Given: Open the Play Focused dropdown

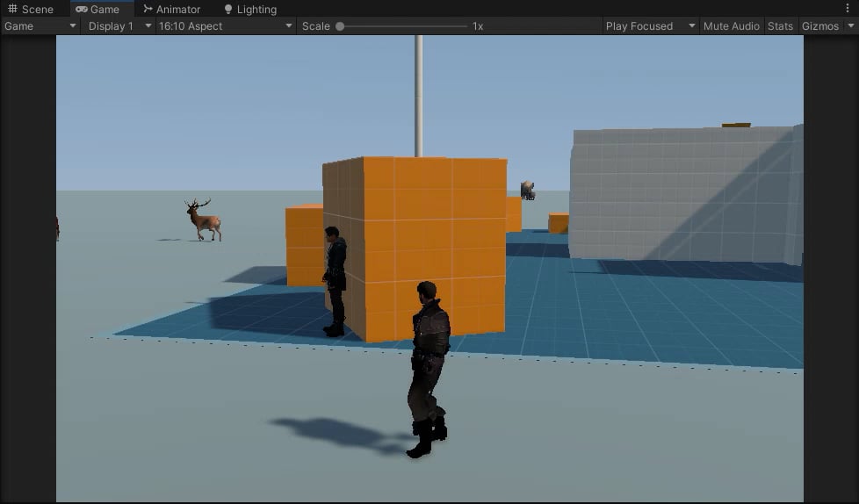Looking at the screenshot, I should 650,26.
